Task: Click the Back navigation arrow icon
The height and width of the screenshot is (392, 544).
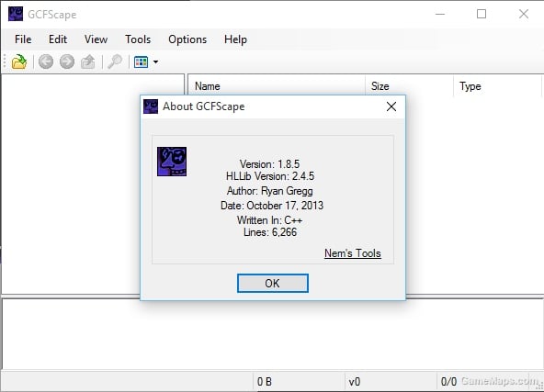Action: pyautogui.click(x=46, y=62)
